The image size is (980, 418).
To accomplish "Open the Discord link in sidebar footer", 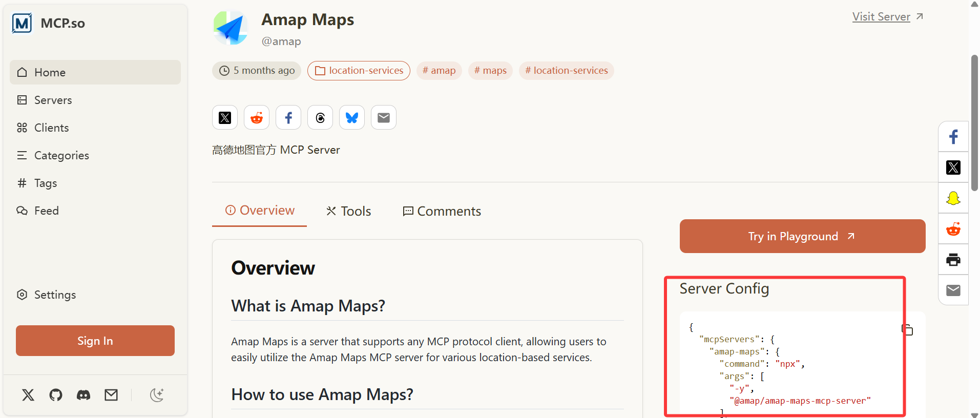I will tap(84, 395).
